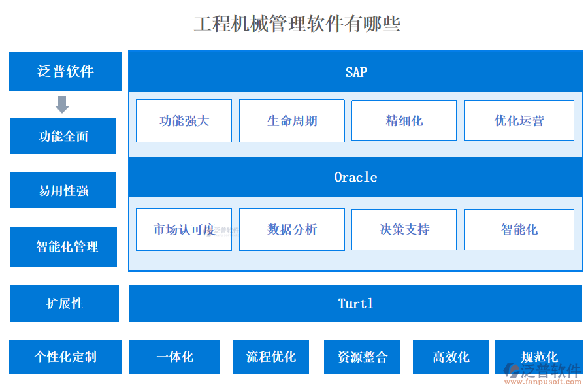Select the 功能全面 box
Screen dimensions: 588x392
click(x=63, y=136)
